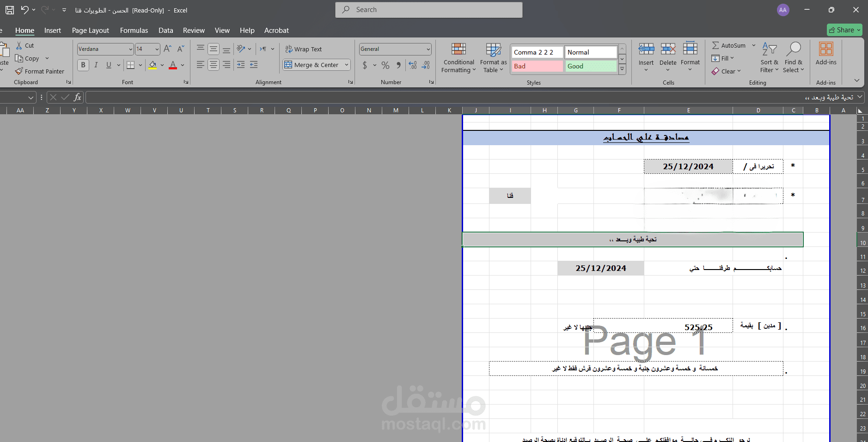The width and height of the screenshot is (868, 442).
Task: Open the Home ribbon tab
Action: click(x=24, y=31)
